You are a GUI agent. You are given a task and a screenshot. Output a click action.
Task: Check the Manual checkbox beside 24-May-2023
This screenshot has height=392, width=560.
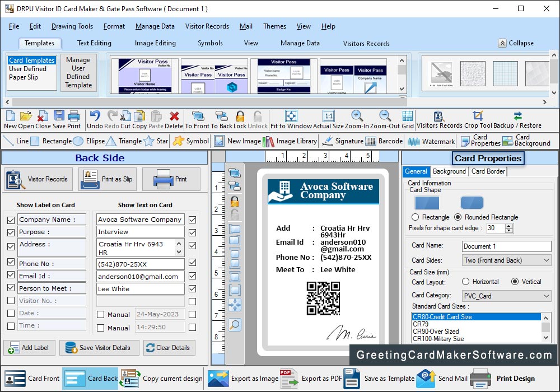pyautogui.click(x=101, y=315)
